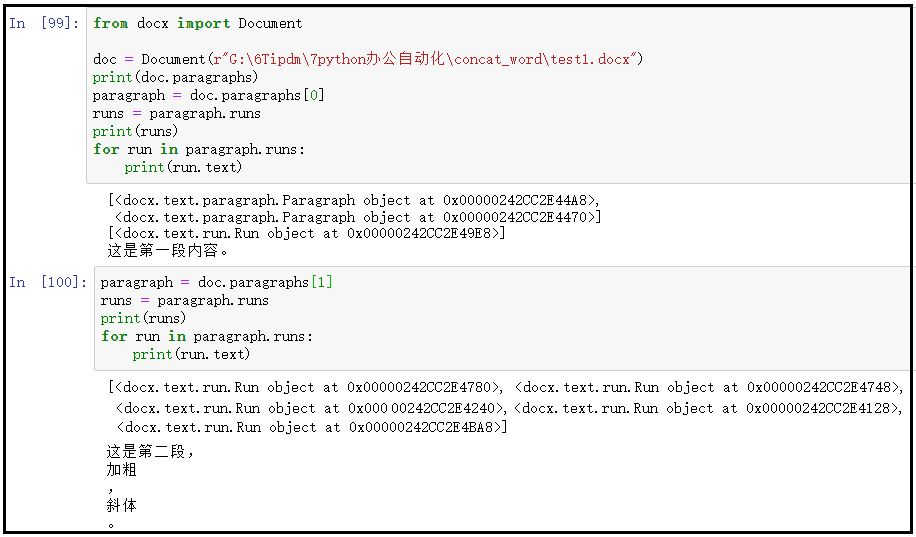This screenshot has height=537, width=916.
Task: Click the output text 这是第二段,
Action: [x=150, y=451]
